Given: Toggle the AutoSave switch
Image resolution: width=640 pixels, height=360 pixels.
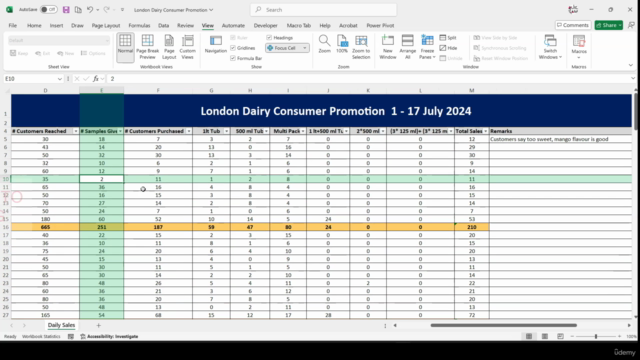Looking at the screenshot, I should [48, 9].
